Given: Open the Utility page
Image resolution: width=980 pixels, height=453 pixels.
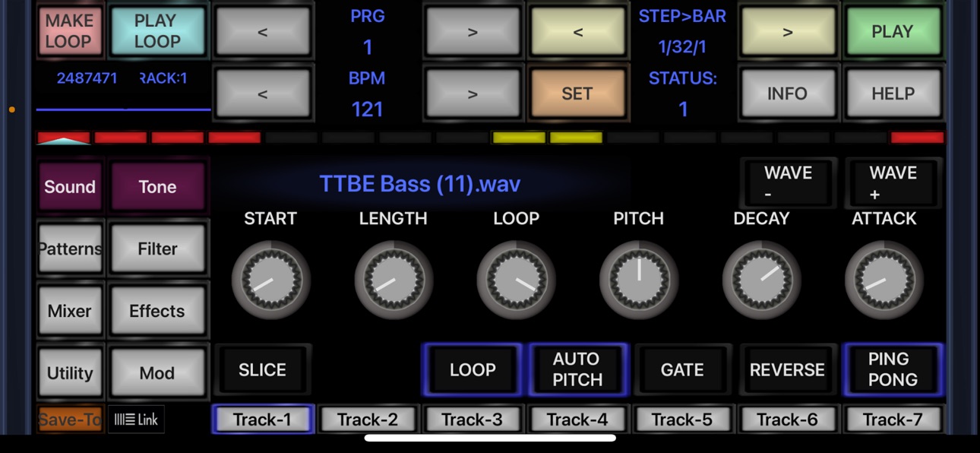Looking at the screenshot, I should pyautogui.click(x=70, y=373).
